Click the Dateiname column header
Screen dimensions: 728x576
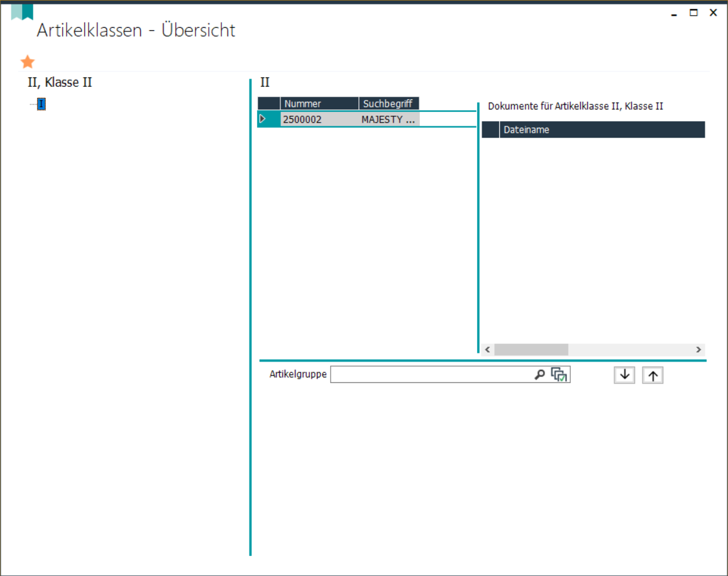coord(602,130)
